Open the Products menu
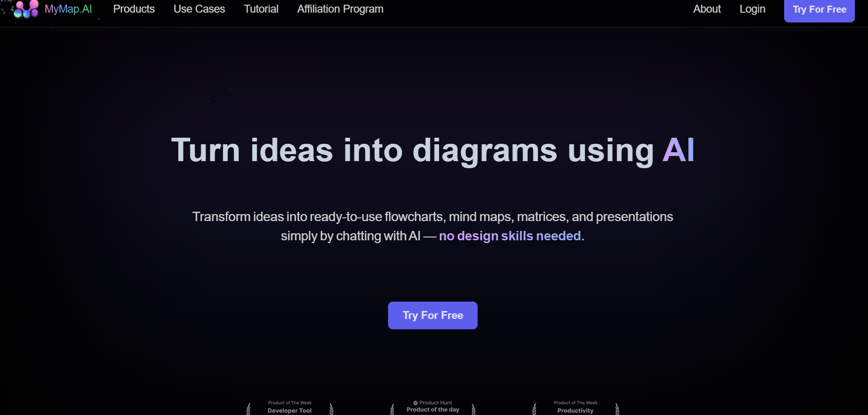The width and height of the screenshot is (868, 415). click(x=134, y=9)
